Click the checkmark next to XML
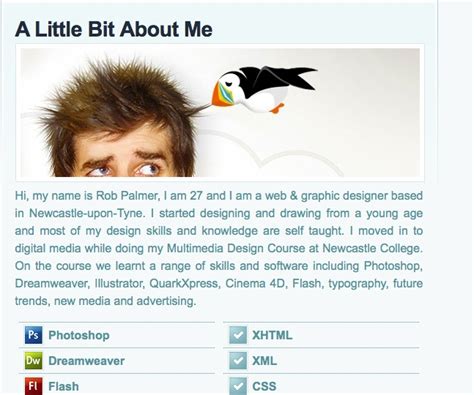 tap(238, 361)
